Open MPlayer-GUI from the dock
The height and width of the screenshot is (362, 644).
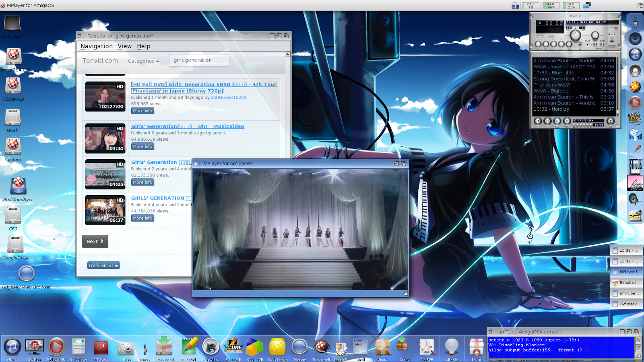(x=56, y=347)
